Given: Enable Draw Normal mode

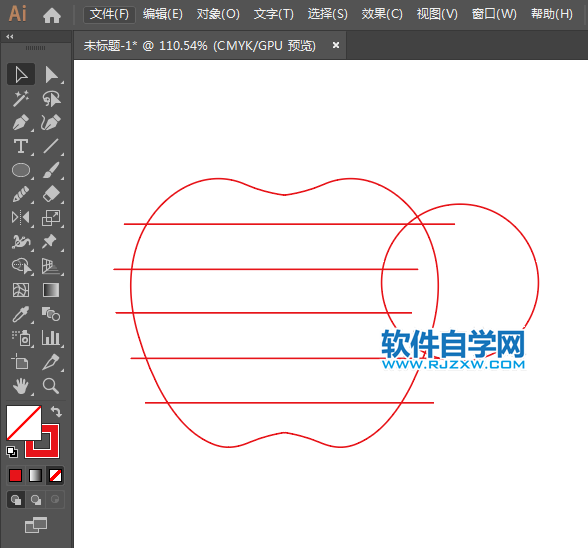Looking at the screenshot, I should coord(16,500).
